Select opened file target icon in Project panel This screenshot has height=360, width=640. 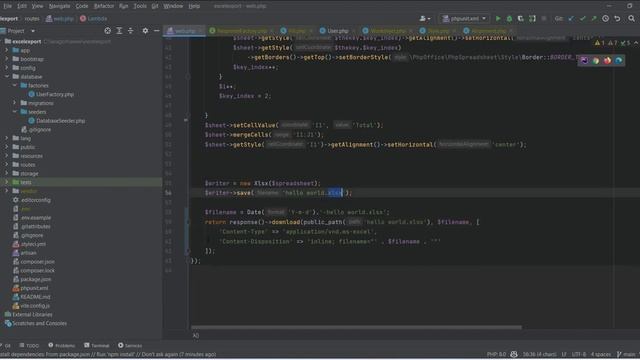(107, 31)
